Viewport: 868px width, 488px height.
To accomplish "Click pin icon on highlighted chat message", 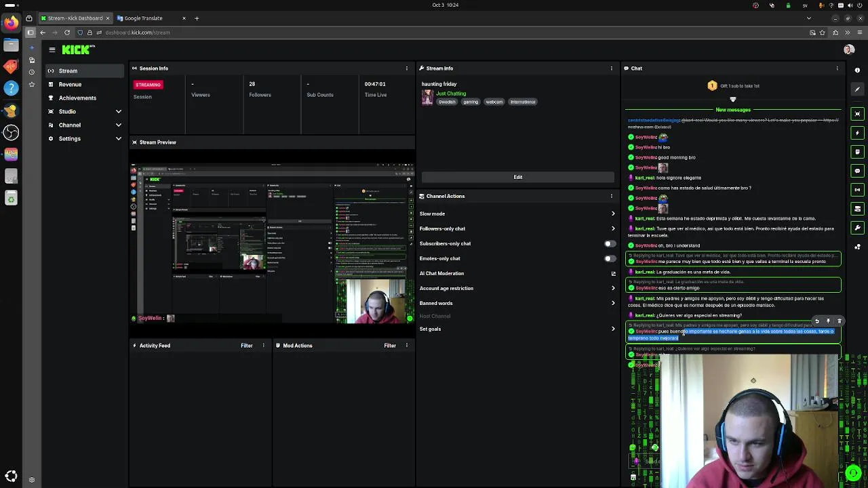I will tap(828, 321).
